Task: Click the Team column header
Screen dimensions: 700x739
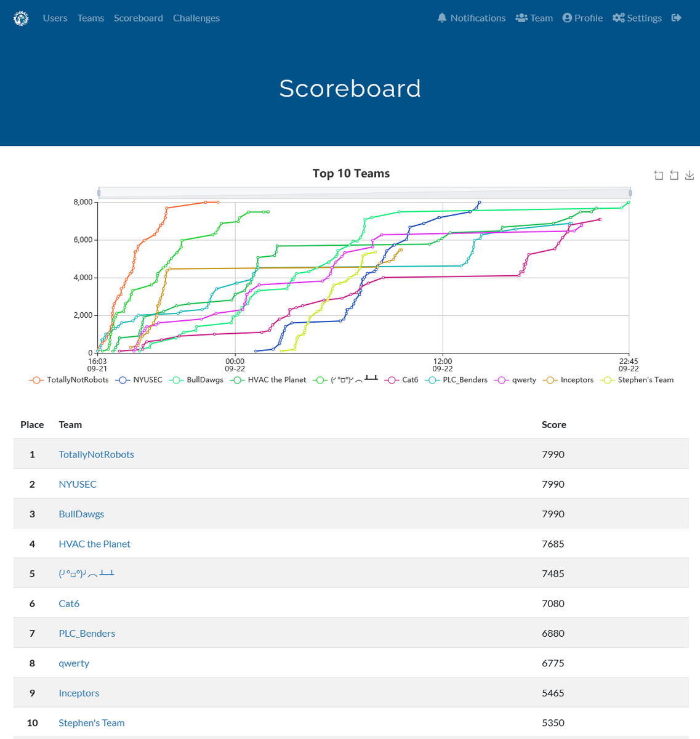Action: point(70,424)
